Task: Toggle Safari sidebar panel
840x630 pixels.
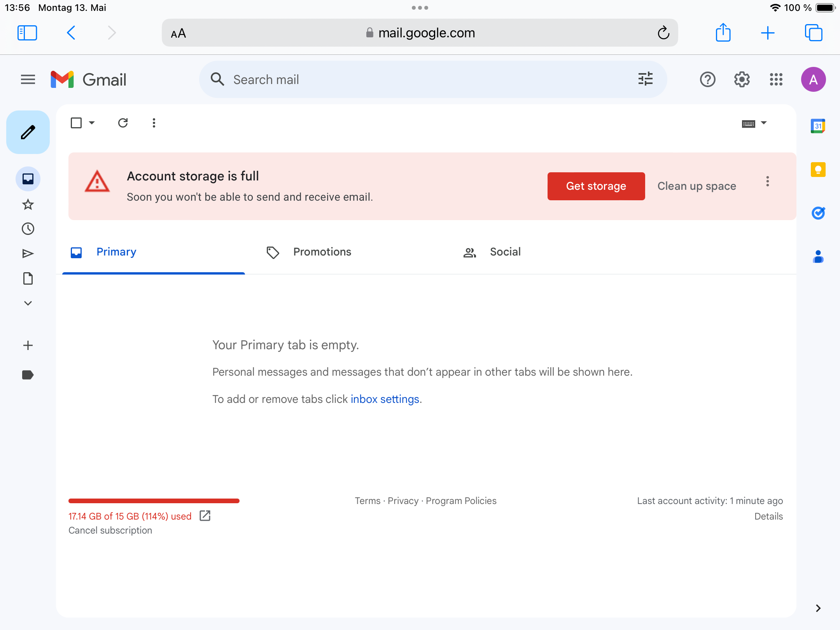Action: coord(27,33)
